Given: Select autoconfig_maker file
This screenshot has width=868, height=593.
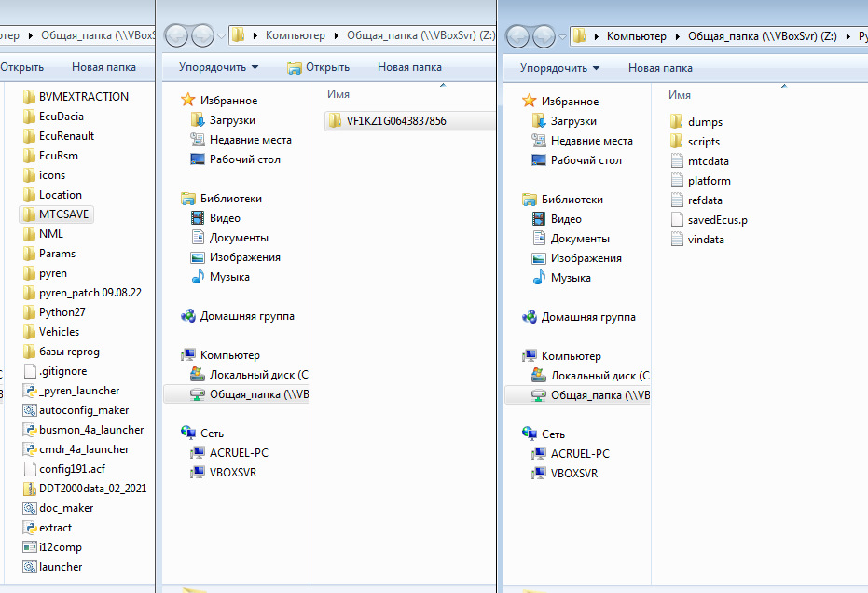Looking at the screenshot, I should 76,410.
